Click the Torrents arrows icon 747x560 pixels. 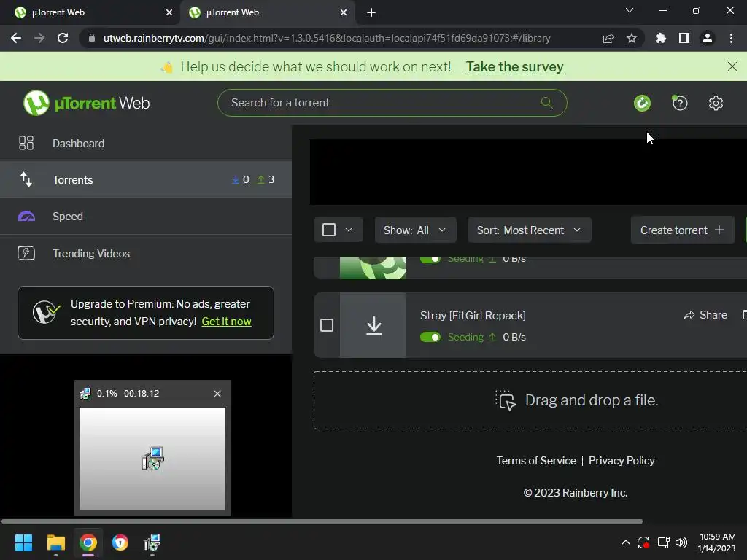[26, 179]
